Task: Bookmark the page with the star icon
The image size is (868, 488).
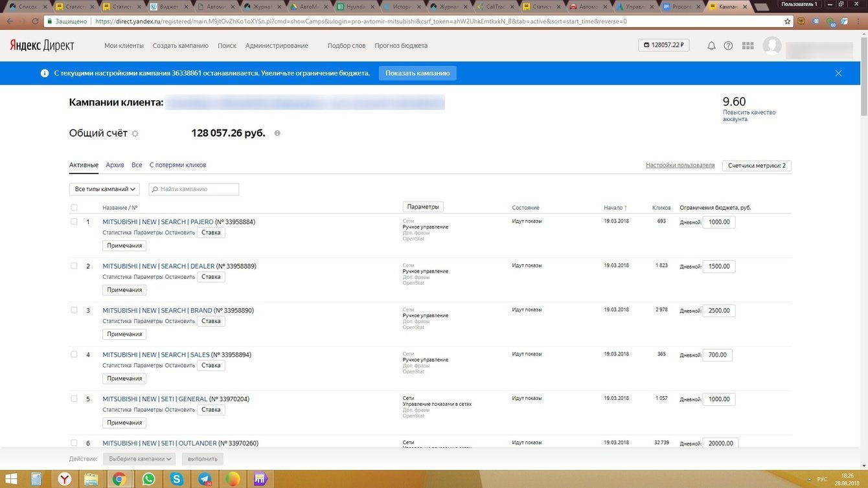Action: [787, 21]
